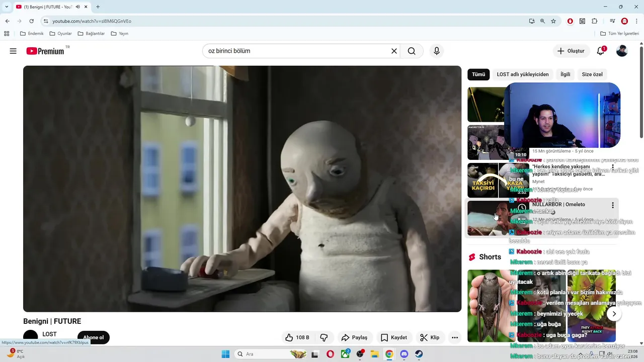Image resolution: width=644 pixels, height=362 pixels.
Task: Open site info icon in address bar
Action: [x=46, y=21]
